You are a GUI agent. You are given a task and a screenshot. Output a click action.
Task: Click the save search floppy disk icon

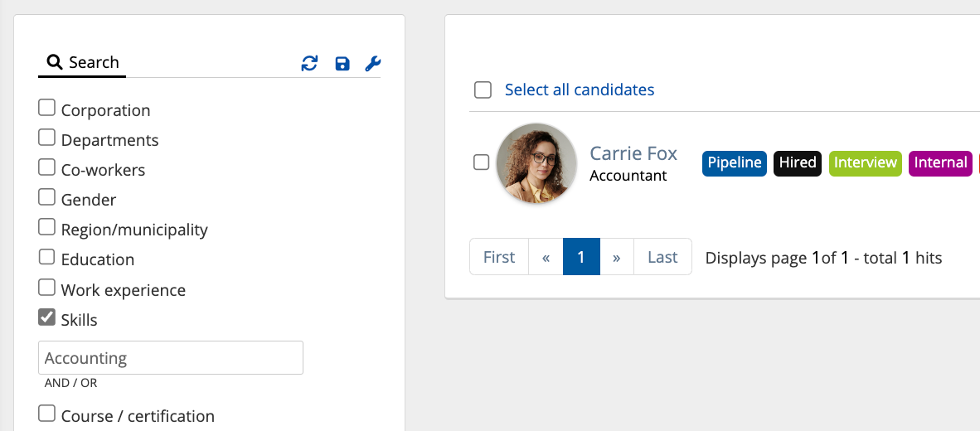[342, 64]
